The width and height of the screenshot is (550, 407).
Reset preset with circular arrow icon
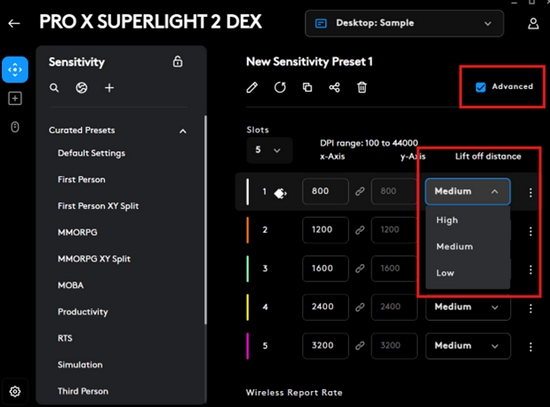(280, 87)
